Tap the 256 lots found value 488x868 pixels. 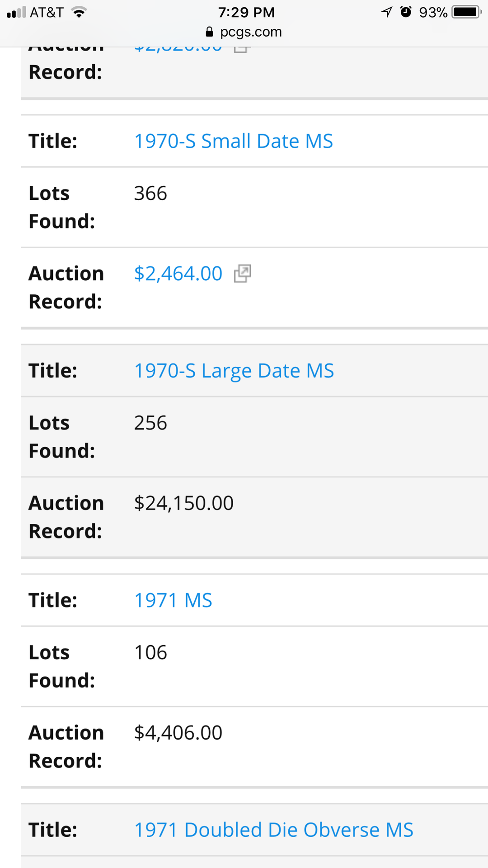coord(150,423)
